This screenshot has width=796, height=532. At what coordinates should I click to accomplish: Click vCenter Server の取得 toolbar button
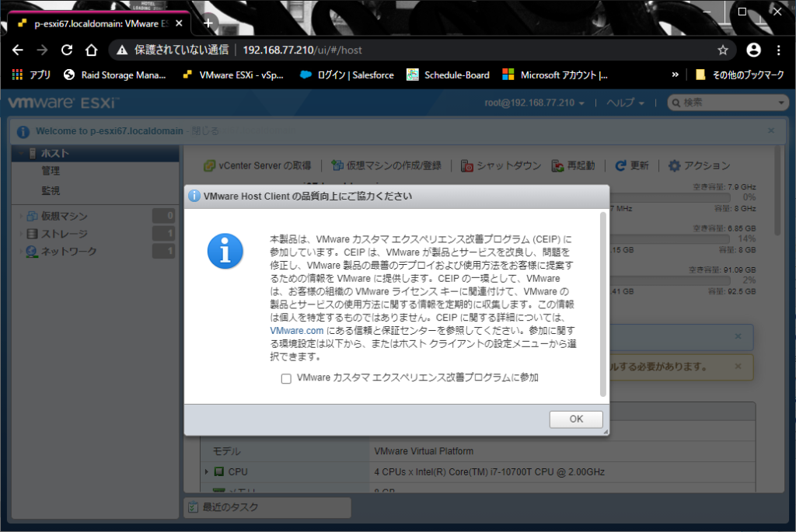coord(257,166)
